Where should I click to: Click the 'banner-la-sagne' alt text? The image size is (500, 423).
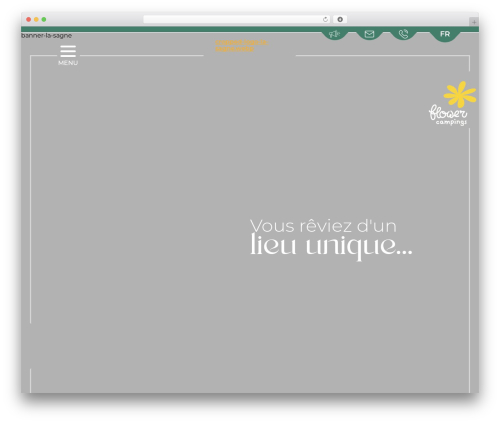click(x=46, y=36)
